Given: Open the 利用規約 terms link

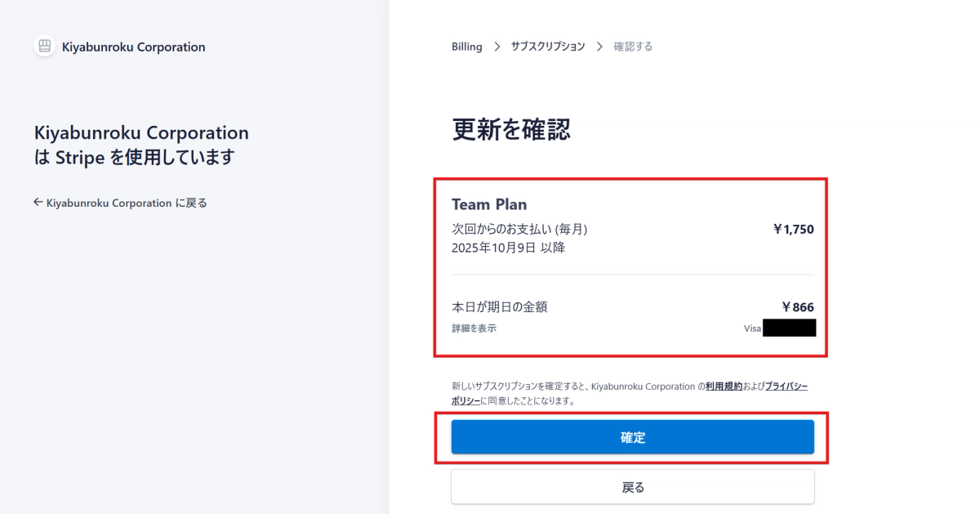Looking at the screenshot, I should (724, 386).
